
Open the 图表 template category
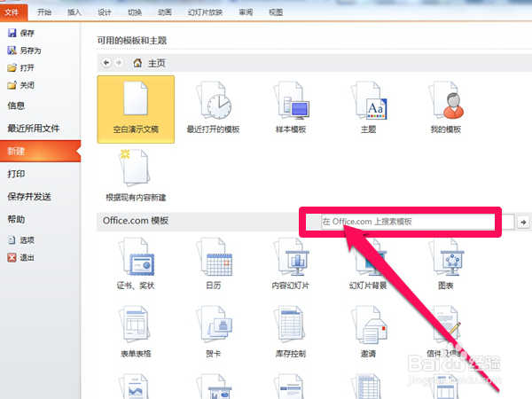click(x=446, y=264)
